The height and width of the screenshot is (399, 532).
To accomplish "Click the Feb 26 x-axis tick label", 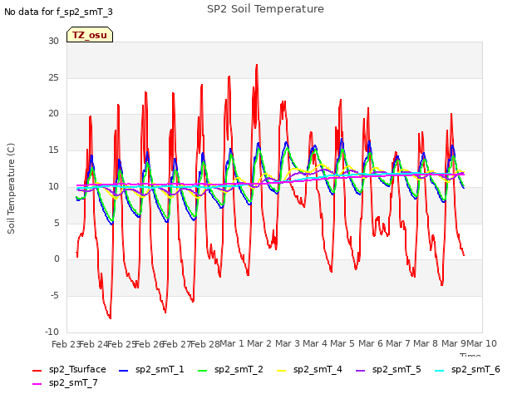I will (x=149, y=344).
